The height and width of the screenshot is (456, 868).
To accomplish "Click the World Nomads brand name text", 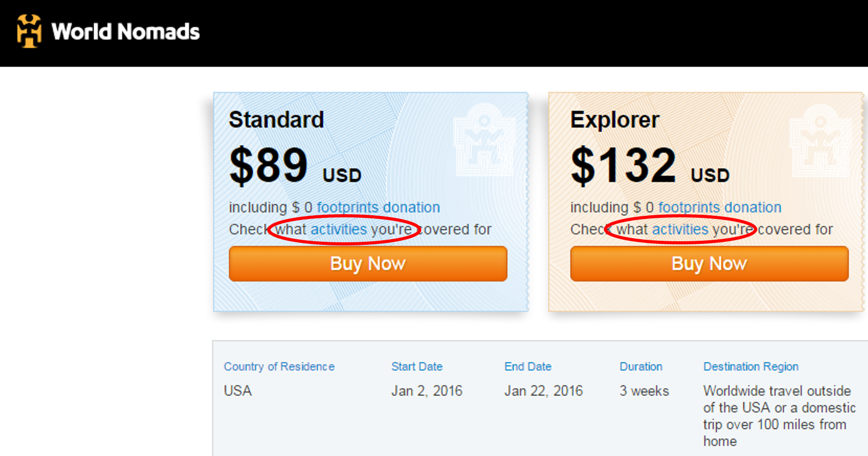I will click(125, 32).
